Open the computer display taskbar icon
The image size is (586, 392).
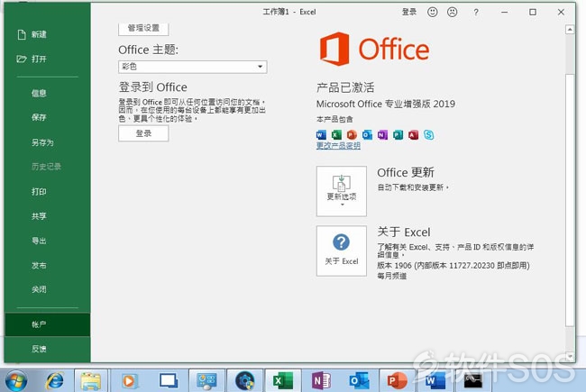169,381
